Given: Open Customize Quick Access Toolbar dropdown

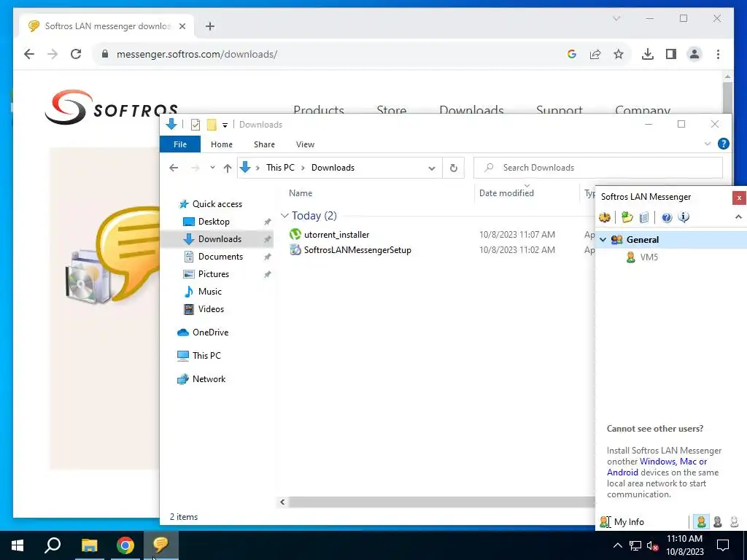Looking at the screenshot, I should click(x=225, y=125).
